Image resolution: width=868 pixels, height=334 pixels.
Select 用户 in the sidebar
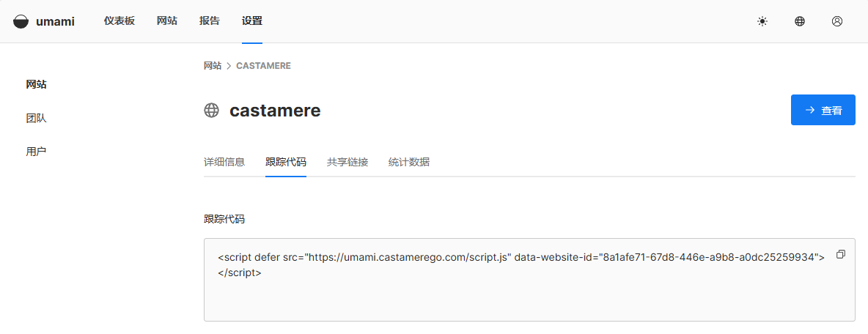click(36, 152)
